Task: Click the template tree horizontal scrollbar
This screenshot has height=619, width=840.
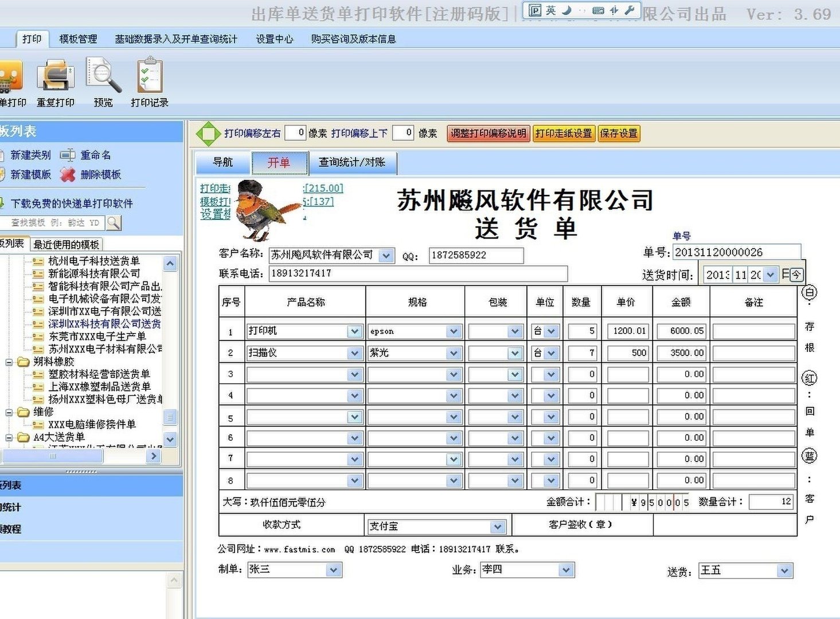Action: click(53, 456)
